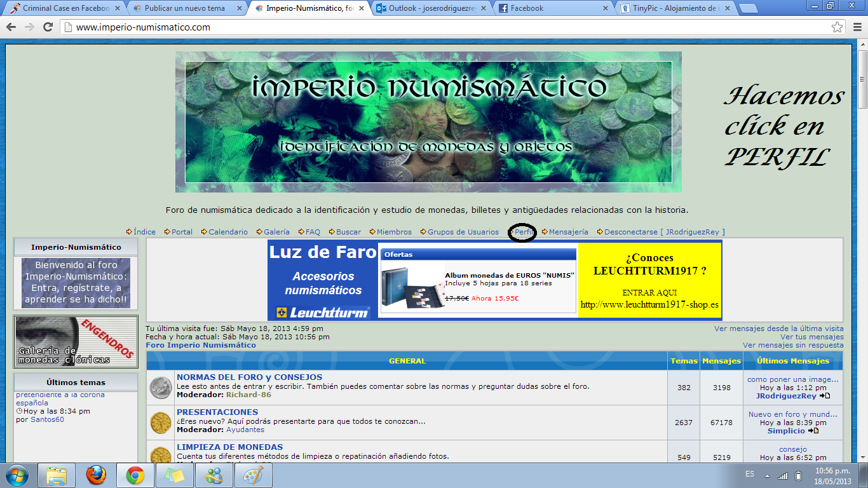Image resolution: width=868 pixels, height=488 pixels.
Task: Click the leuchtturm1917-shop.es ENTRAR AQUI ad
Action: (649, 280)
